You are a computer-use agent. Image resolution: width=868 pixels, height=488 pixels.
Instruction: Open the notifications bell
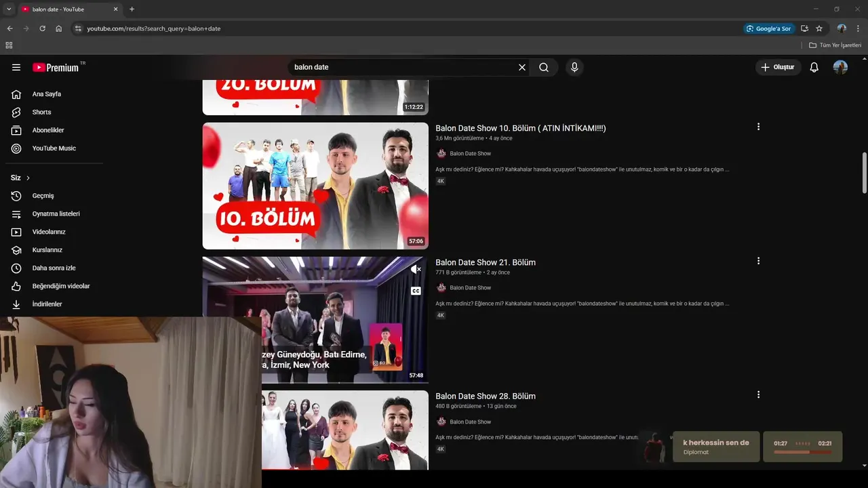[x=814, y=67]
